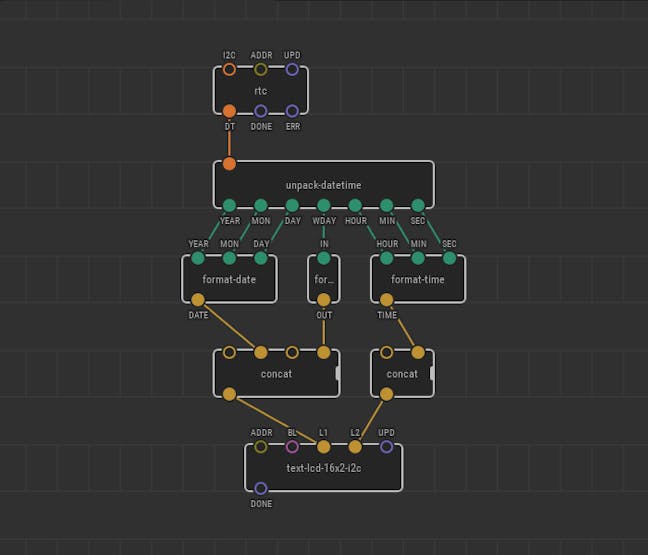Click unpack-datetime WDAY output pin
This screenshot has width=648, height=555.
pos(324,205)
